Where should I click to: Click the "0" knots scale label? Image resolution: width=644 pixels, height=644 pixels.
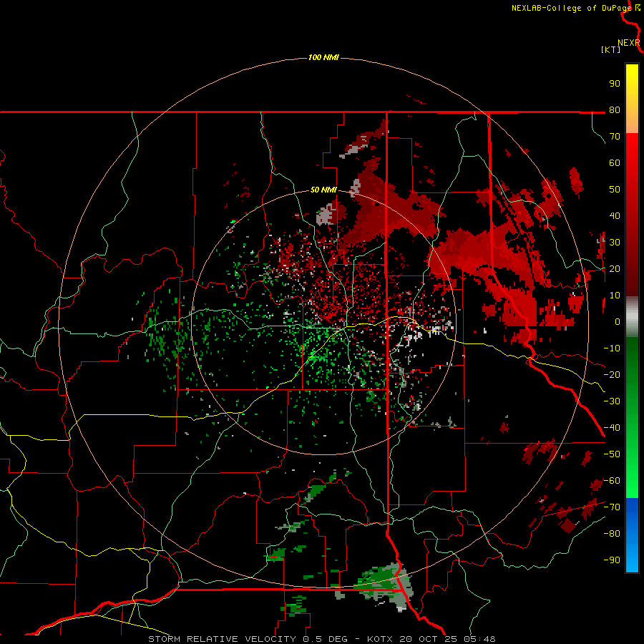coord(618,321)
